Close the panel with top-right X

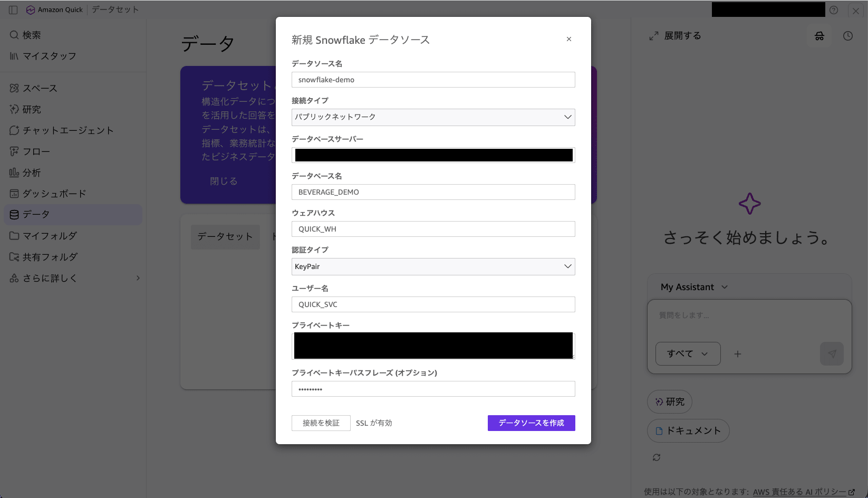[x=856, y=11]
